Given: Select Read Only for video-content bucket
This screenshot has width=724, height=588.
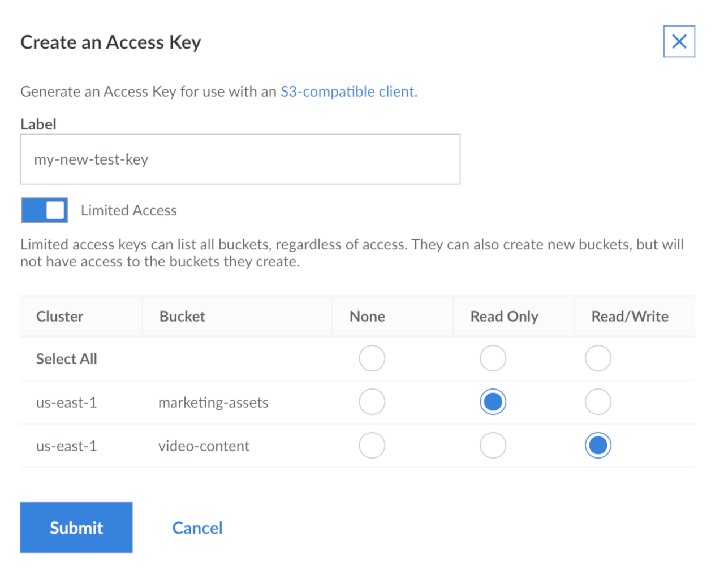Looking at the screenshot, I should pos(493,445).
